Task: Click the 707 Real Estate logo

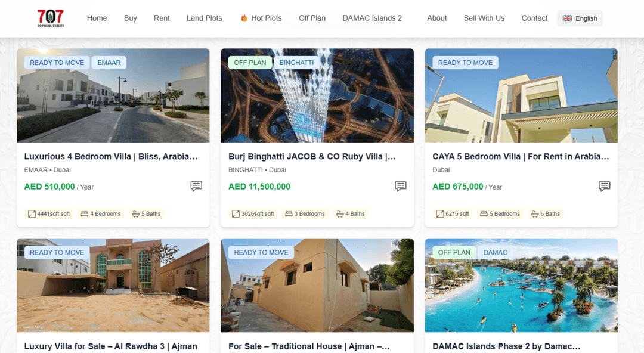Action: click(x=51, y=18)
